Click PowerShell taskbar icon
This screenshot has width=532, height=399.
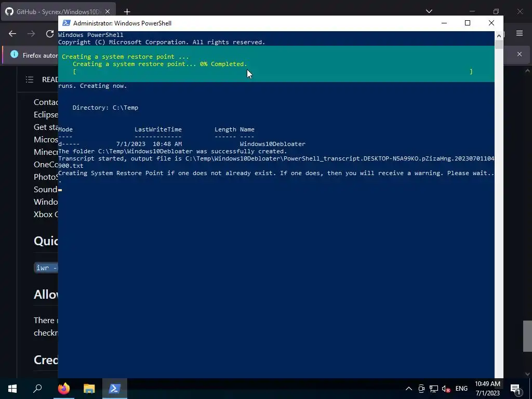[114, 389]
